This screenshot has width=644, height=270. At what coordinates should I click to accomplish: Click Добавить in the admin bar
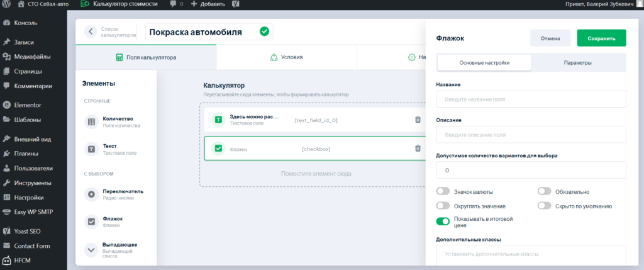208,4
